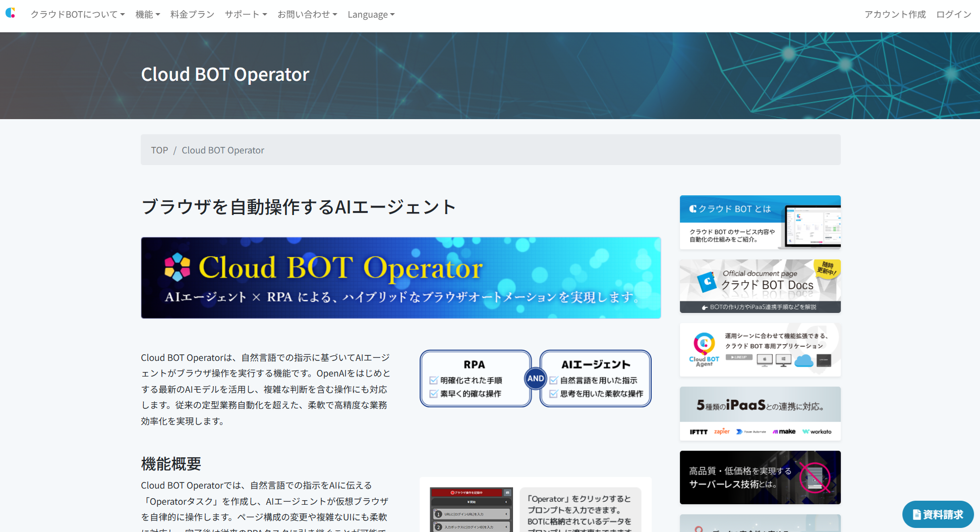Open the 5種類のiPaaS連携 sidebar banner

click(x=760, y=413)
